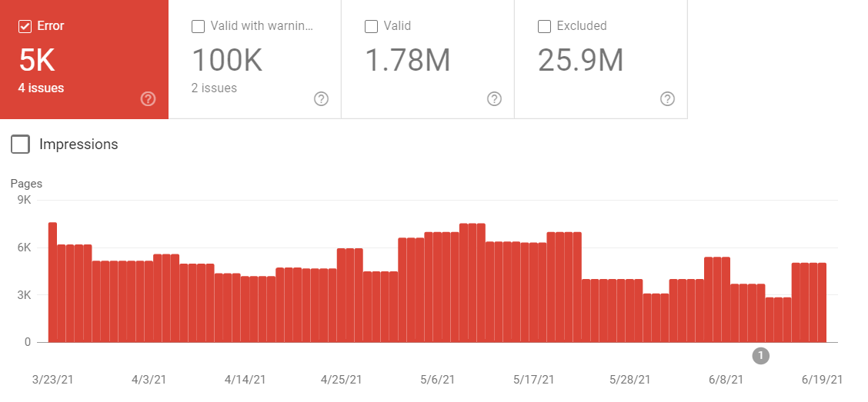
Task: Tick the Valid checkbox
Action: pyautogui.click(x=371, y=26)
